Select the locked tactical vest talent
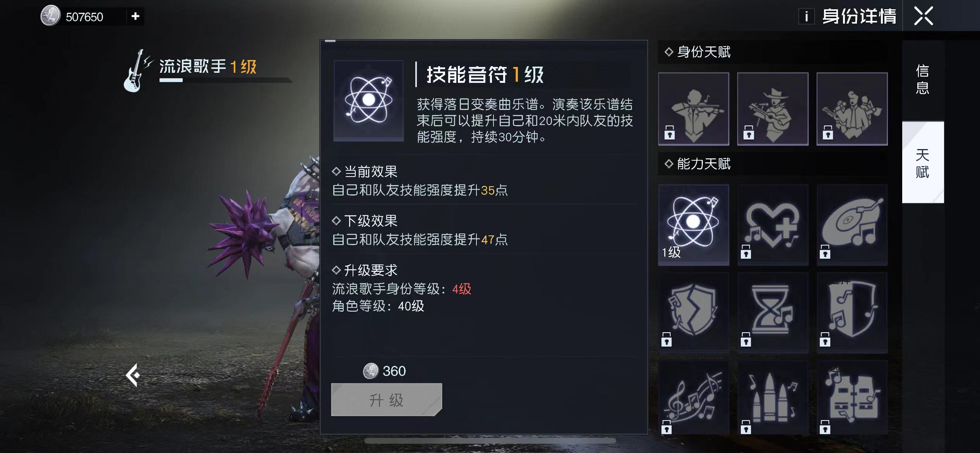Screen dimensions: 980x453 click(852, 397)
